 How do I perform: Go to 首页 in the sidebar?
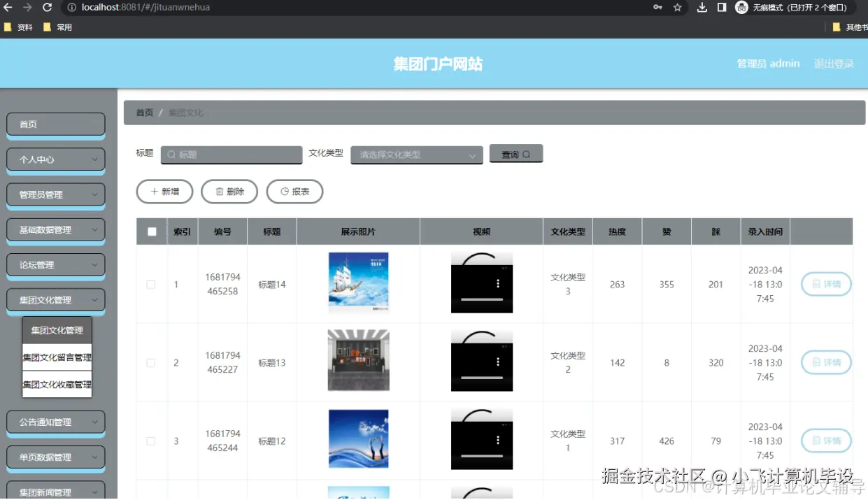pyautogui.click(x=56, y=124)
